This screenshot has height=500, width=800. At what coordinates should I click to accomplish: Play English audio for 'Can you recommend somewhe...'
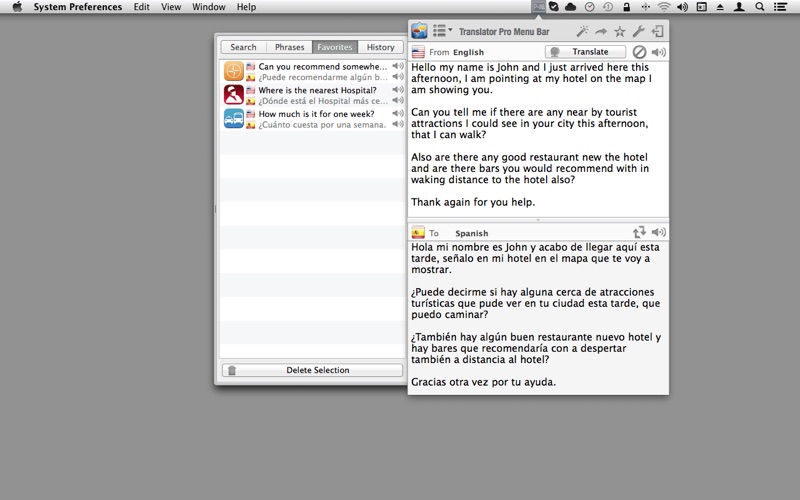point(398,66)
